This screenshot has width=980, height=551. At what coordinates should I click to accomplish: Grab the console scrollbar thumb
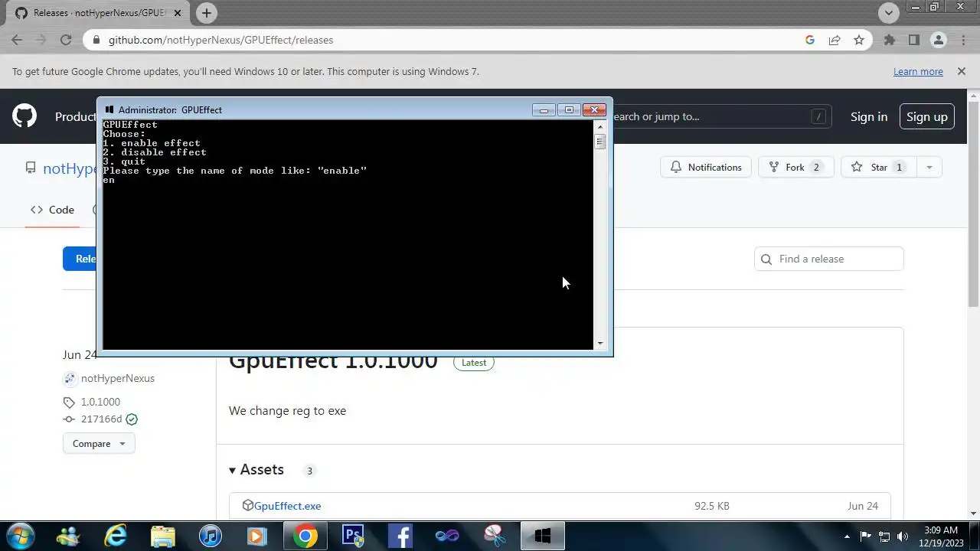pyautogui.click(x=600, y=142)
